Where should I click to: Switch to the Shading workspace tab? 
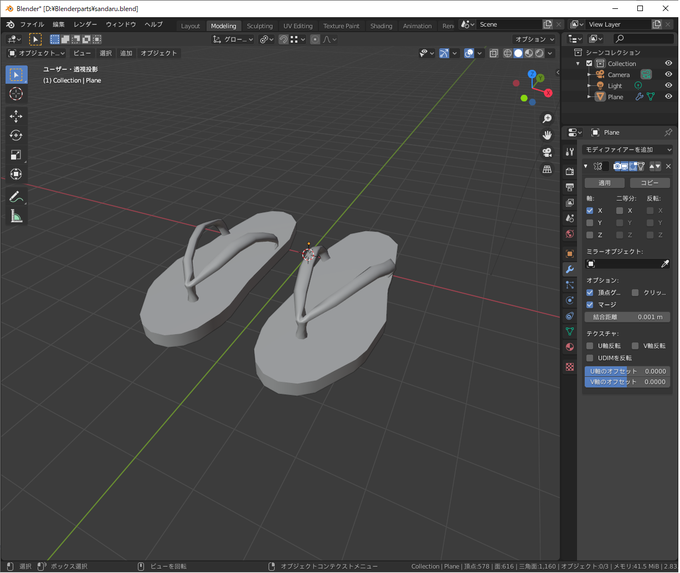point(381,26)
